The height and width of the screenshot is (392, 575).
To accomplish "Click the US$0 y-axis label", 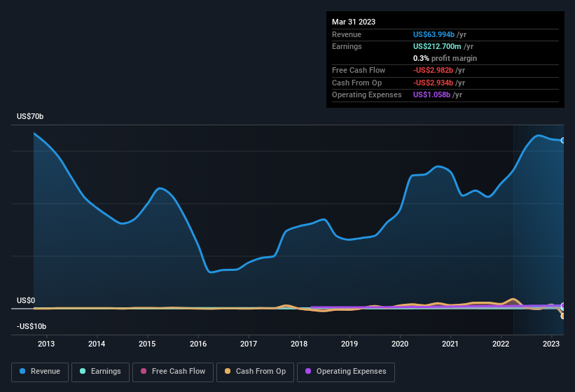I will tap(26, 300).
